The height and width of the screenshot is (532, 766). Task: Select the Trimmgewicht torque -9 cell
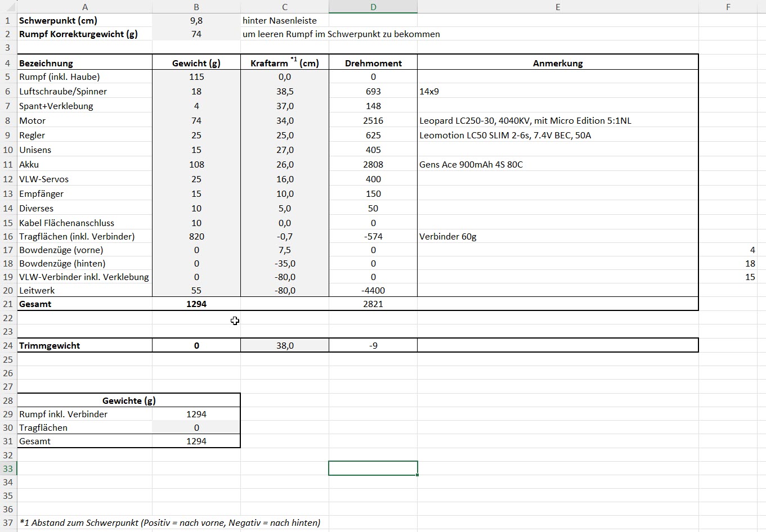(x=373, y=345)
